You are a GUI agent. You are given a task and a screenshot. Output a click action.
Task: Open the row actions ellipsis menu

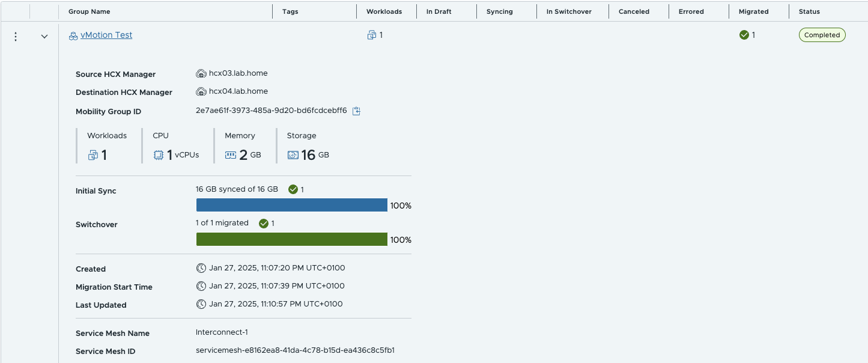click(x=16, y=36)
